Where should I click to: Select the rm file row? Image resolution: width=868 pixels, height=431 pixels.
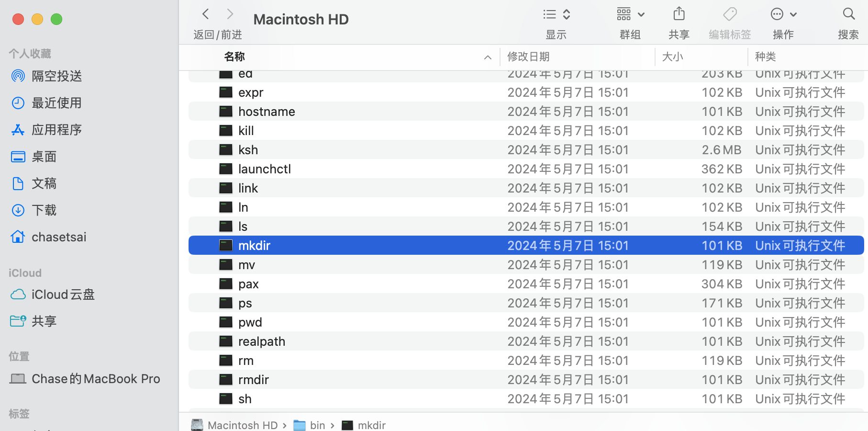click(526, 360)
